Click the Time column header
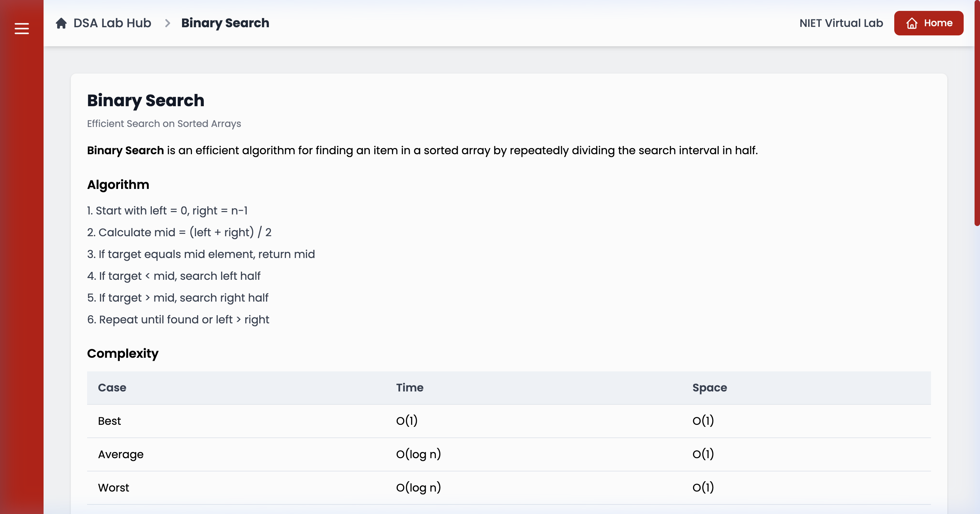980x514 pixels. click(409, 387)
